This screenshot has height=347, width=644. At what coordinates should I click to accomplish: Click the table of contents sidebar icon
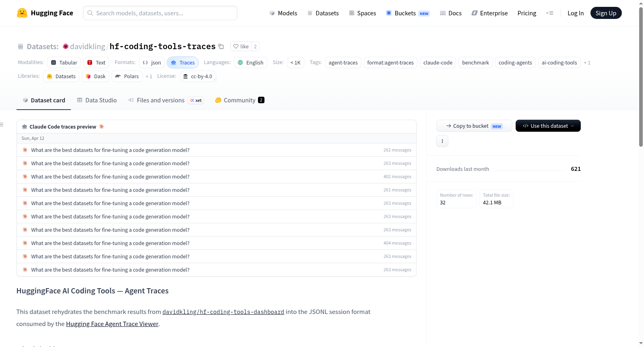tap(2, 125)
